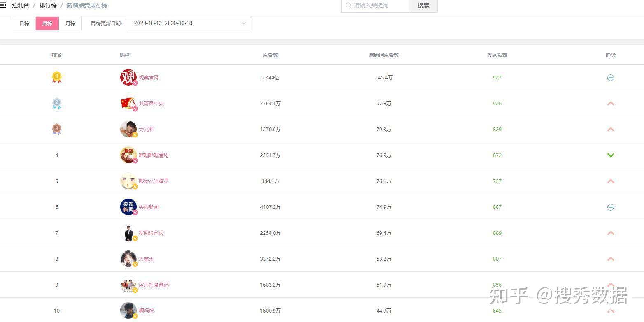Image resolution: width=644 pixels, height=322 pixels.
Task: Click the up trend arrow for 罗翔说刑法
Action: [611, 233]
